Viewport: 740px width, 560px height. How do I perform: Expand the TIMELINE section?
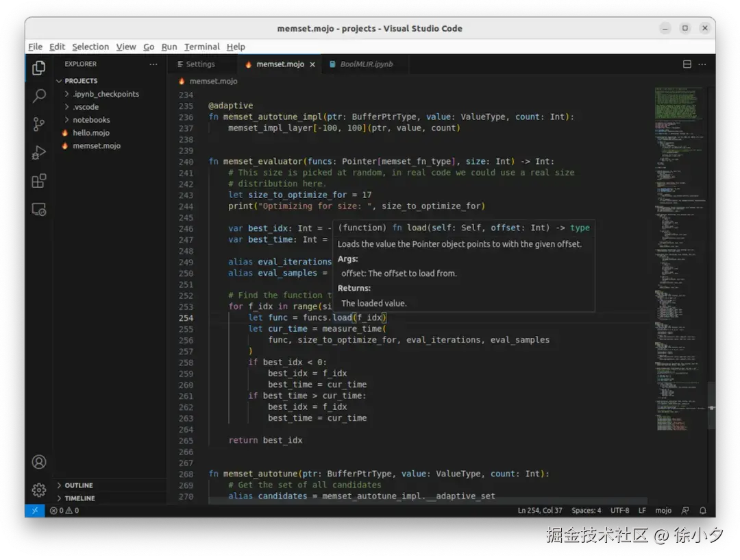(x=59, y=498)
